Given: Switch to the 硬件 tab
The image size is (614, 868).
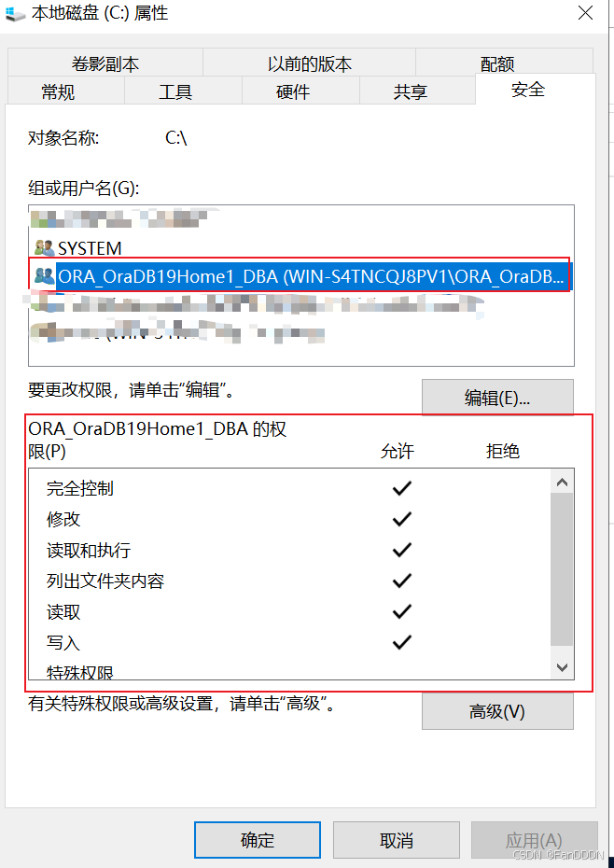Looking at the screenshot, I should 293,91.
